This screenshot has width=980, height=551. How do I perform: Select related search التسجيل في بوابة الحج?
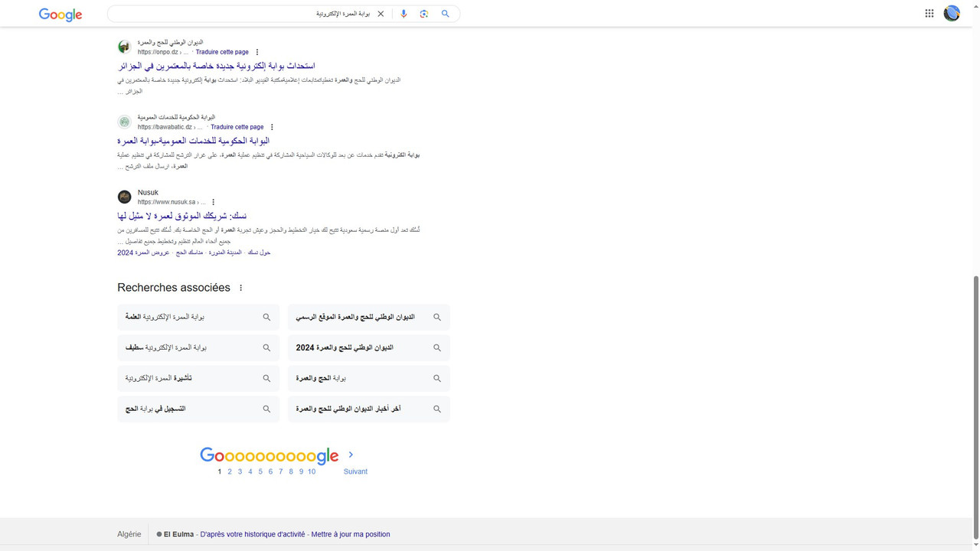tap(198, 409)
